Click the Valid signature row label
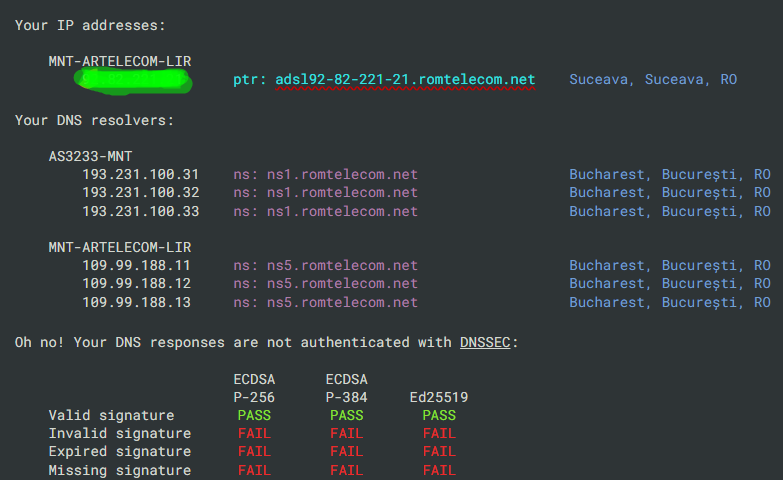 click(x=111, y=415)
